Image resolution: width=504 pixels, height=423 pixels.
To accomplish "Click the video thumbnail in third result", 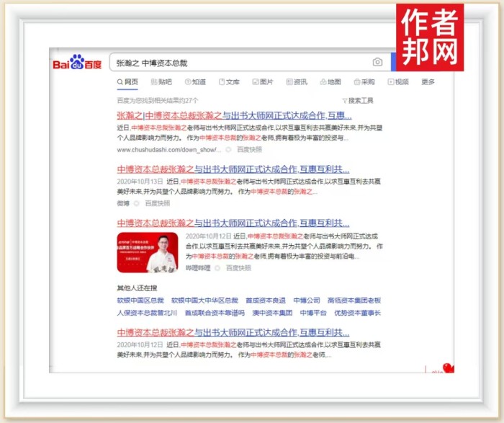I will coord(148,252).
